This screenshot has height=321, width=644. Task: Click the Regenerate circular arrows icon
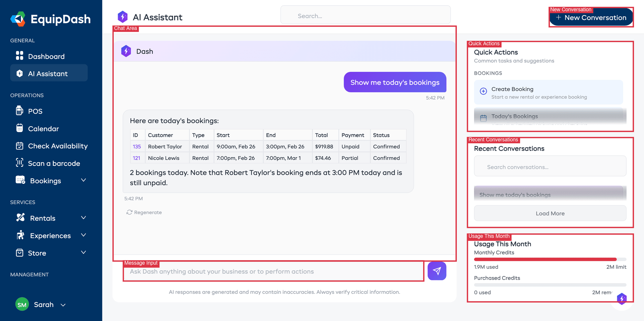(x=129, y=212)
